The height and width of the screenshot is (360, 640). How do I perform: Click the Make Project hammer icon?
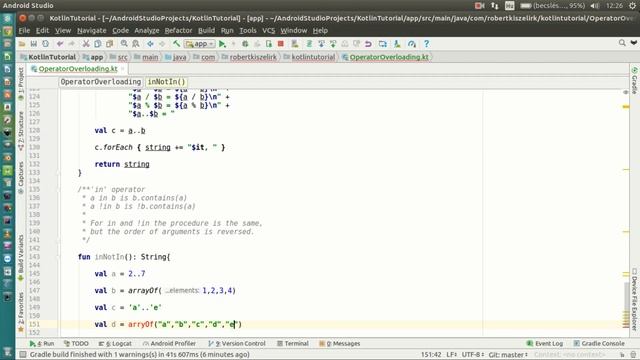[x=176, y=44]
